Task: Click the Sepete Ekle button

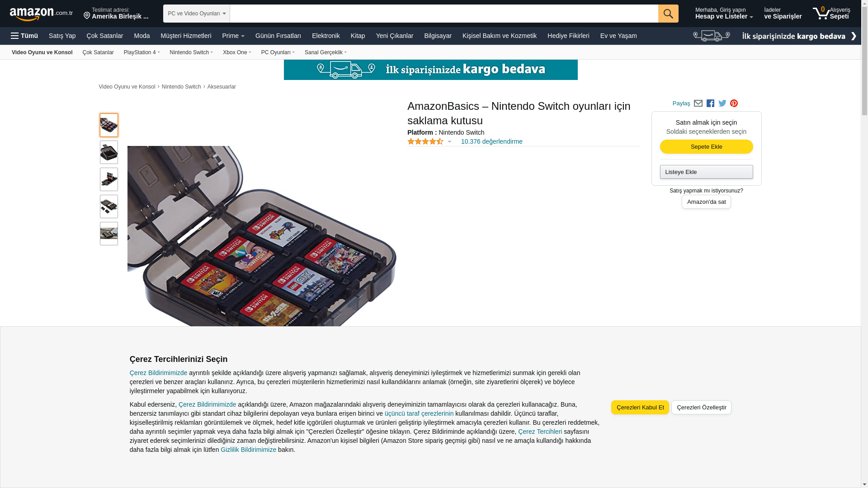Action: 706,147
